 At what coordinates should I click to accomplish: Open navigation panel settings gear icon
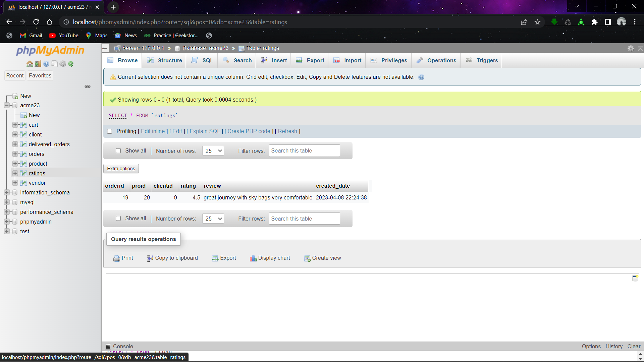tap(63, 64)
